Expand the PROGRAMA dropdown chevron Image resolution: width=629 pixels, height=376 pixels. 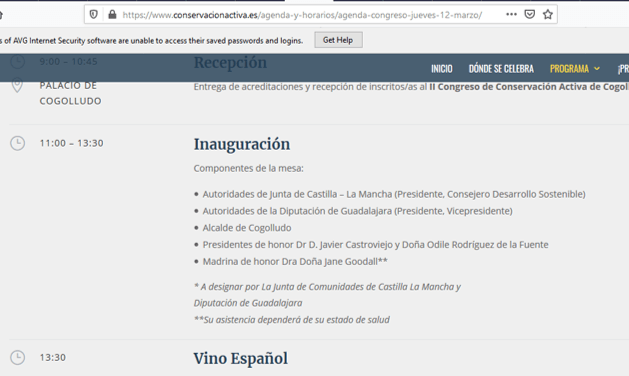click(x=597, y=69)
